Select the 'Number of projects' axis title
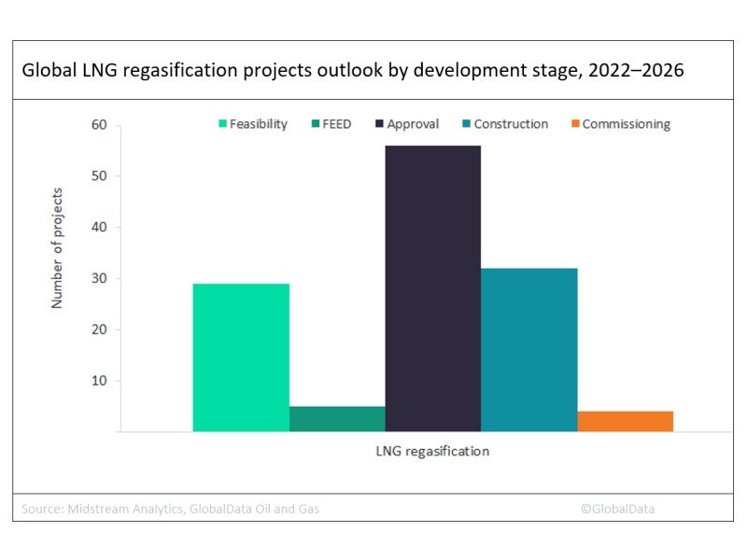Image resolution: width=747 pixels, height=560 pixels. click(57, 248)
